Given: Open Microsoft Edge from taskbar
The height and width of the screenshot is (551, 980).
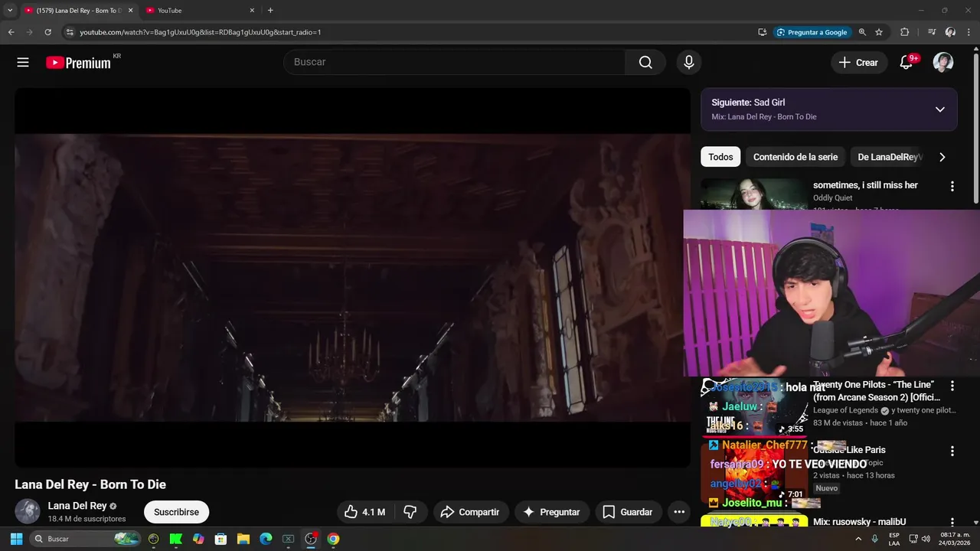Looking at the screenshot, I should coord(266,539).
